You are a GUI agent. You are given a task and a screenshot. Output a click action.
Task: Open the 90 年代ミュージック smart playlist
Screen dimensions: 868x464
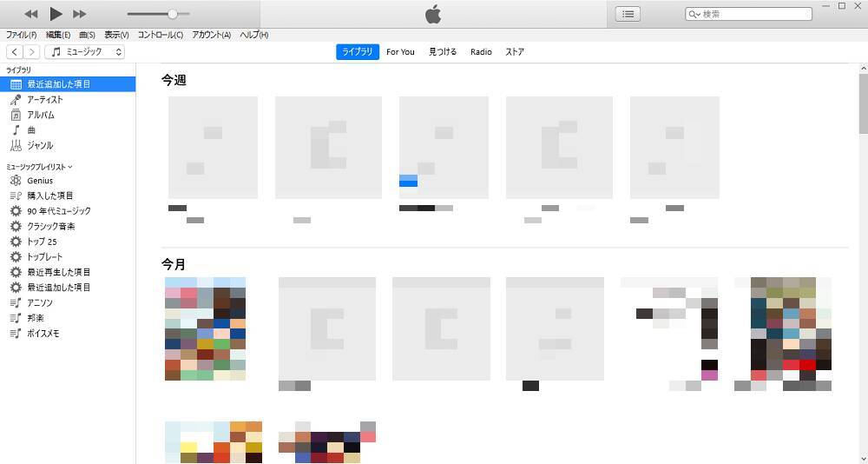[58, 211]
